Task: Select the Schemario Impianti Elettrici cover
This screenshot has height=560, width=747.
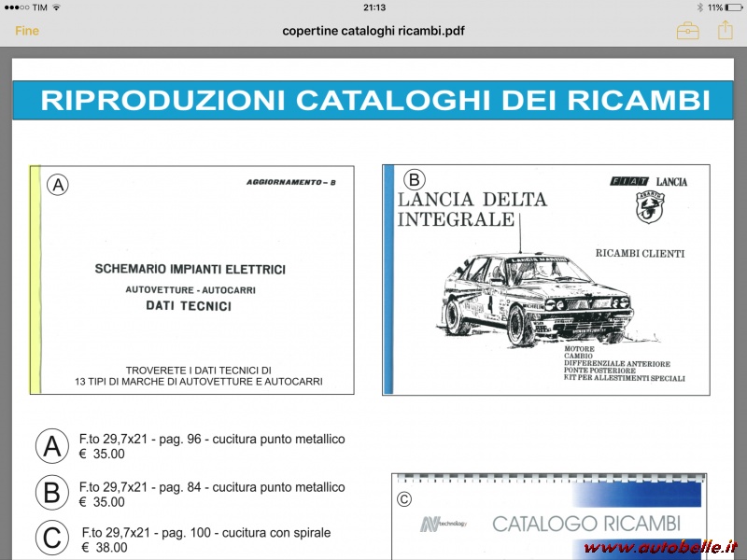Action: pyautogui.click(x=191, y=280)
